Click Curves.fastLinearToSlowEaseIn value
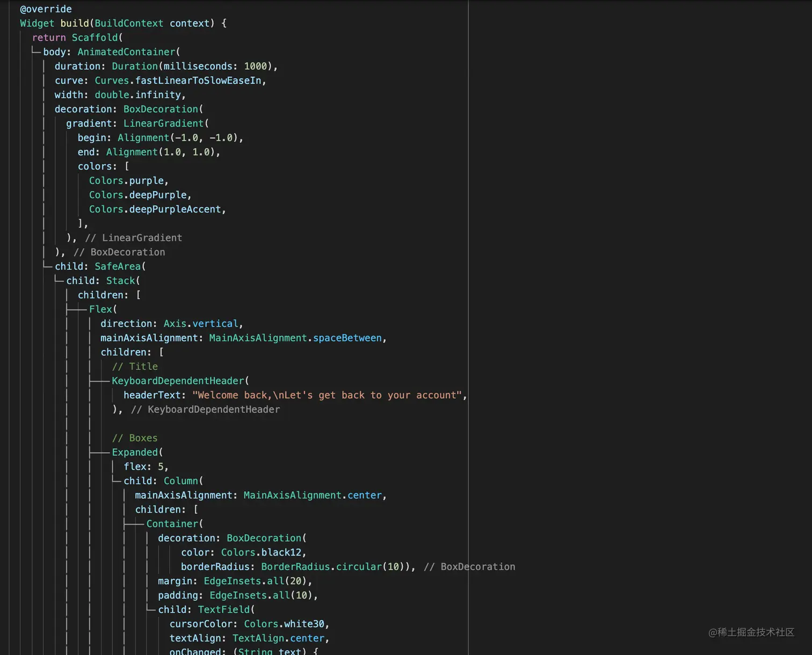The width and height of the screenshot is (812, 655). click(178, 81)
